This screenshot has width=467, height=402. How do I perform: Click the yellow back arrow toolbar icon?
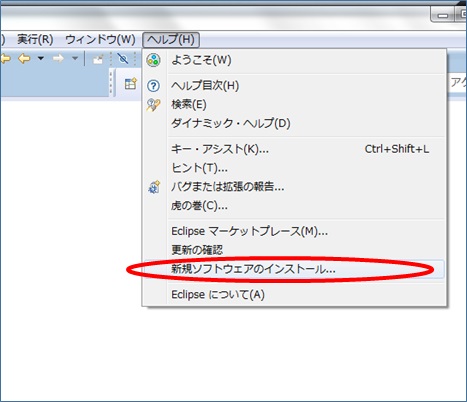(24, 59)
